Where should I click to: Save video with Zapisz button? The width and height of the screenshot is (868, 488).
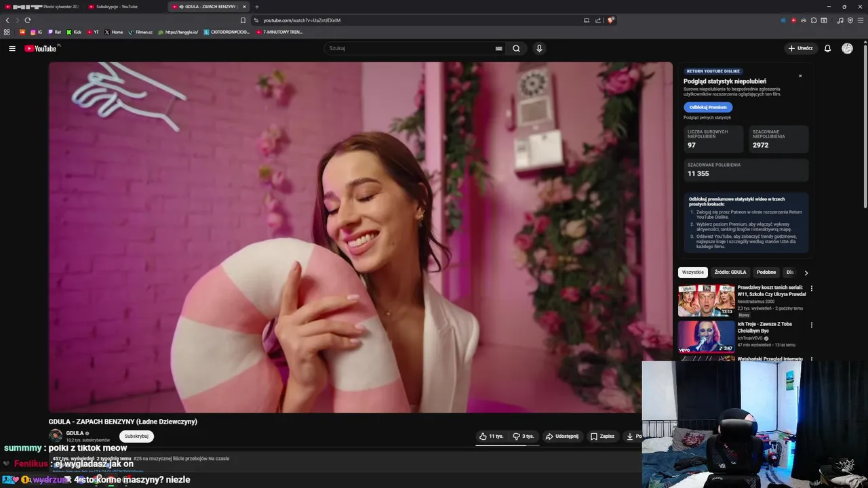602,436
